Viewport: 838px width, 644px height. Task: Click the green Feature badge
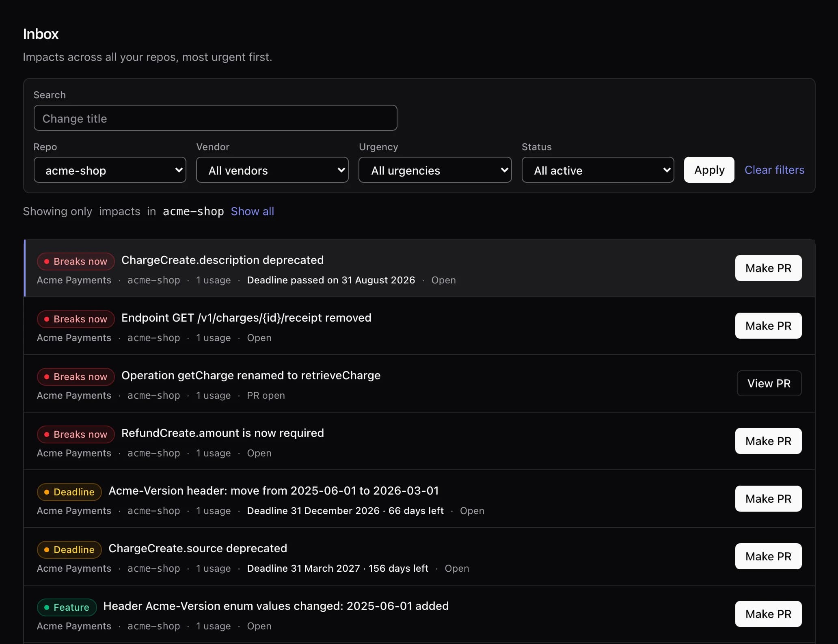point(67,607)
